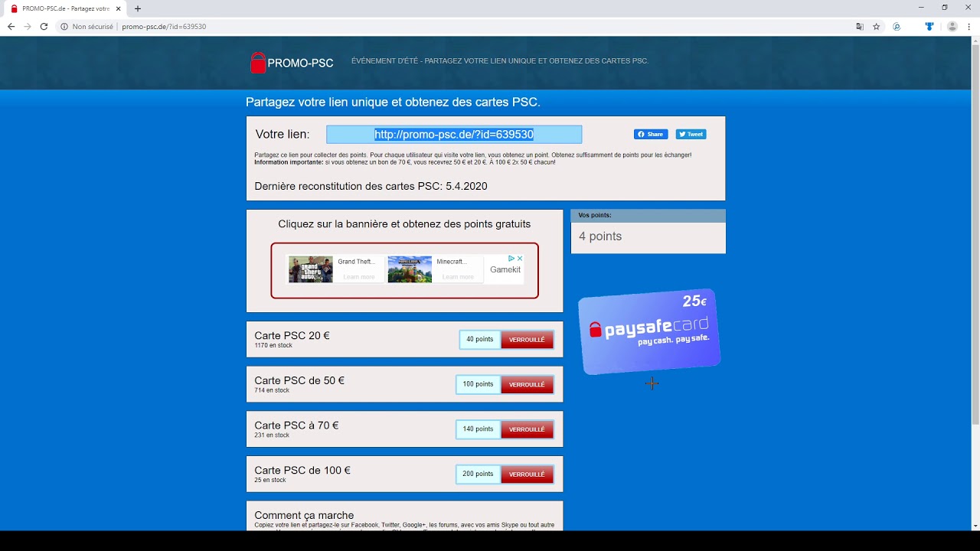The height and width of the screenshot is (551, 980).
Task: Click the 'Carte PSC 20 €' title
Action: (292, 335)
